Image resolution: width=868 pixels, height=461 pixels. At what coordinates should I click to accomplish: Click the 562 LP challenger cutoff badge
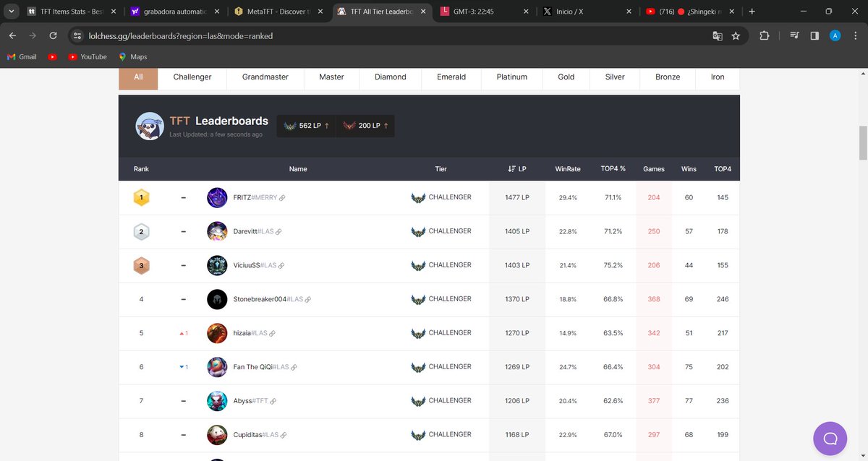coord(307,126)
